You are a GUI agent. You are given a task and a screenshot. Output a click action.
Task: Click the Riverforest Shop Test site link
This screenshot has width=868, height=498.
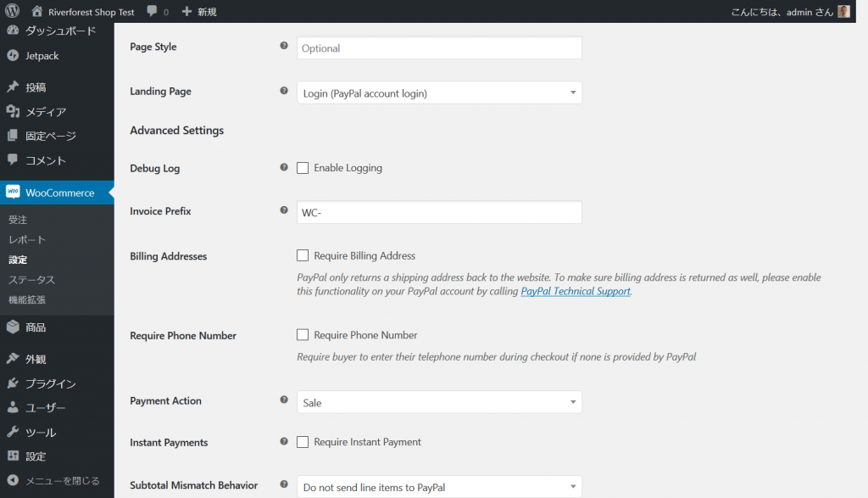91,12
